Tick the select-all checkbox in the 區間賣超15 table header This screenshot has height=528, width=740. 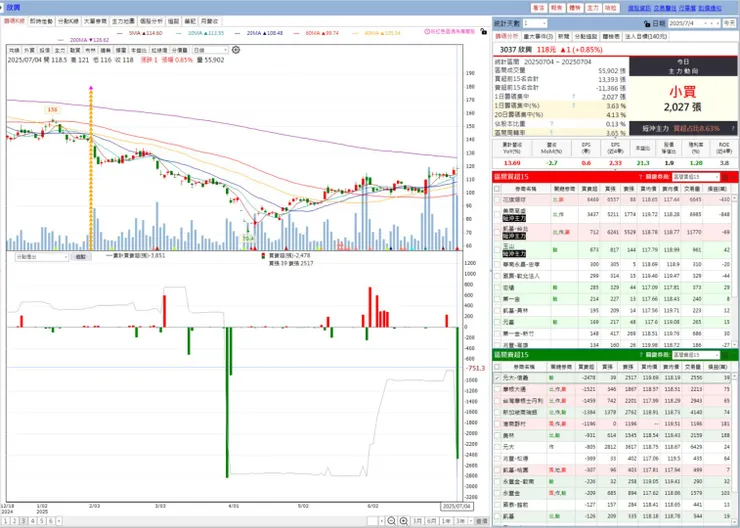click(497, 367)
